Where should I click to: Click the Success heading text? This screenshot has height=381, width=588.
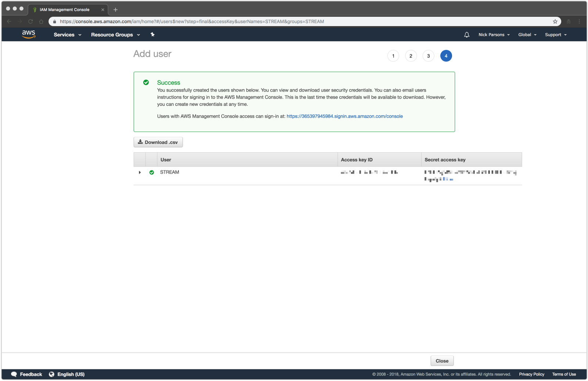click(169, 83)
